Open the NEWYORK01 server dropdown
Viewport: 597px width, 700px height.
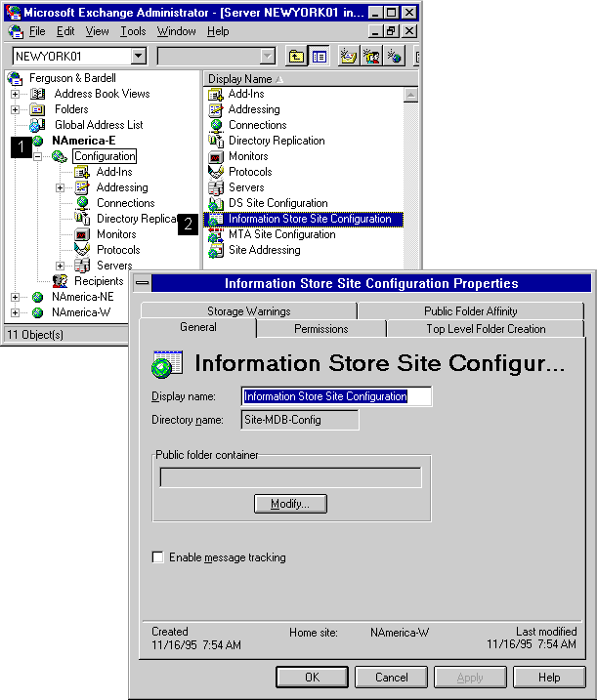pyautogui.click(x=139, y=57)
